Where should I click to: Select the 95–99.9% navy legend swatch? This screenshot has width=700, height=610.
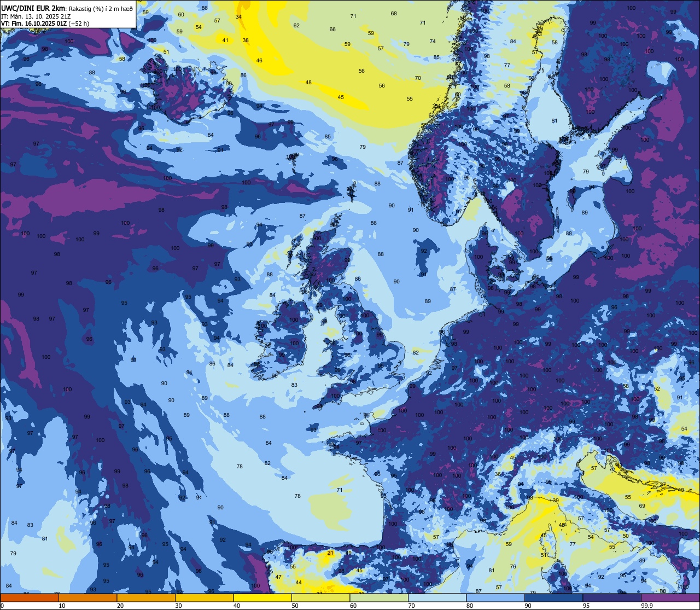tap(612, 597)
